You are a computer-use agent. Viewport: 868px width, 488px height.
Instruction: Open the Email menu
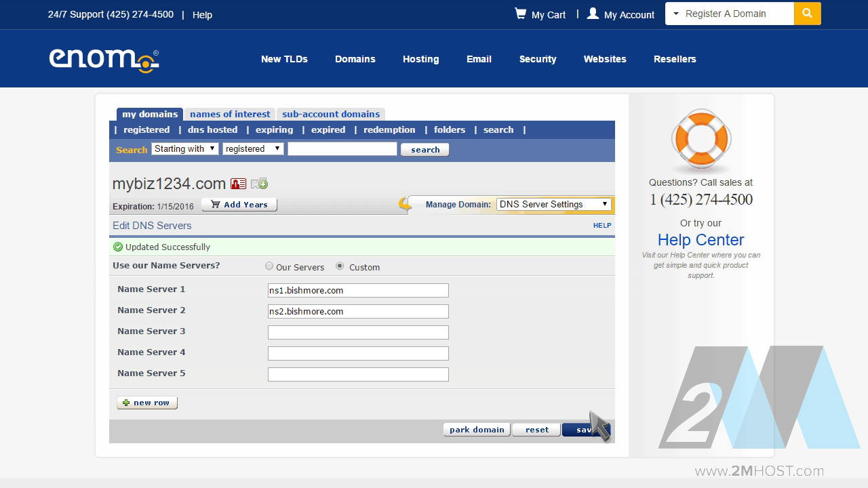click(479, 59)
